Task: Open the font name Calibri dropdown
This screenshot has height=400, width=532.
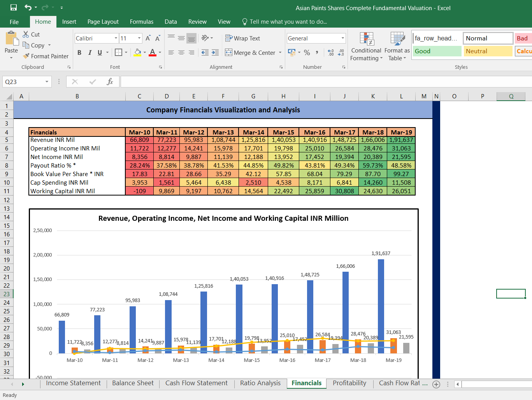Action: pyautogui.click(x=116, y=38)
